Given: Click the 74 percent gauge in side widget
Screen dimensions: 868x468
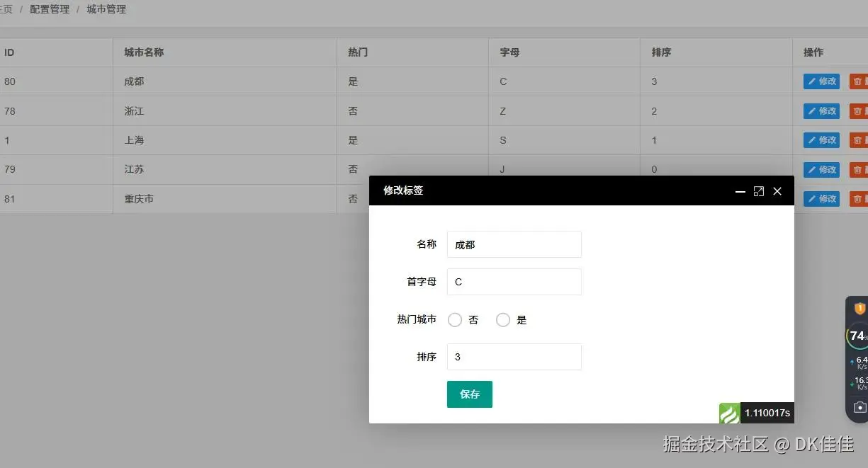Looking at the screenshot, I should click(x=858, y=336).
